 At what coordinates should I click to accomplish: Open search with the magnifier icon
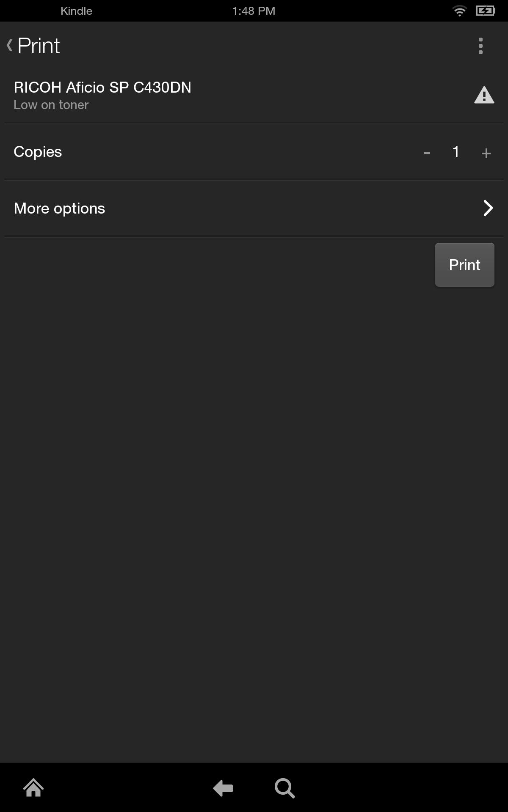pyautogui.click(x=284, y=788)
